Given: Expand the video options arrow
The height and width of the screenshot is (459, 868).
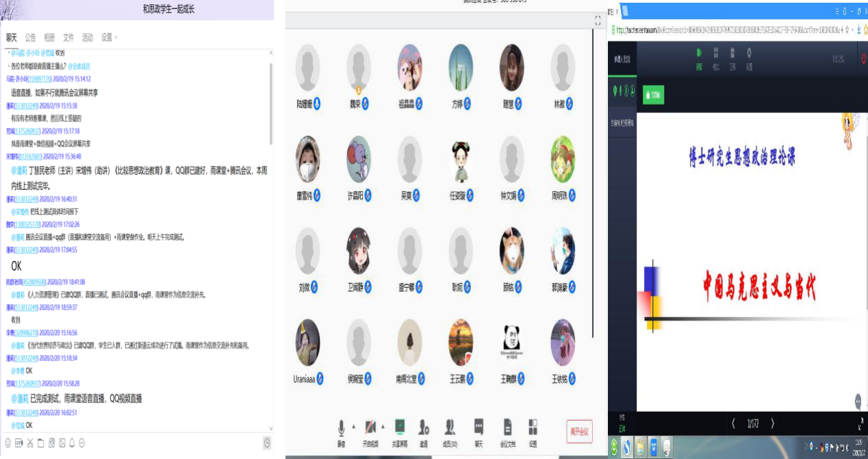Looking at the screenshot, I should click(x=383, y=426).
